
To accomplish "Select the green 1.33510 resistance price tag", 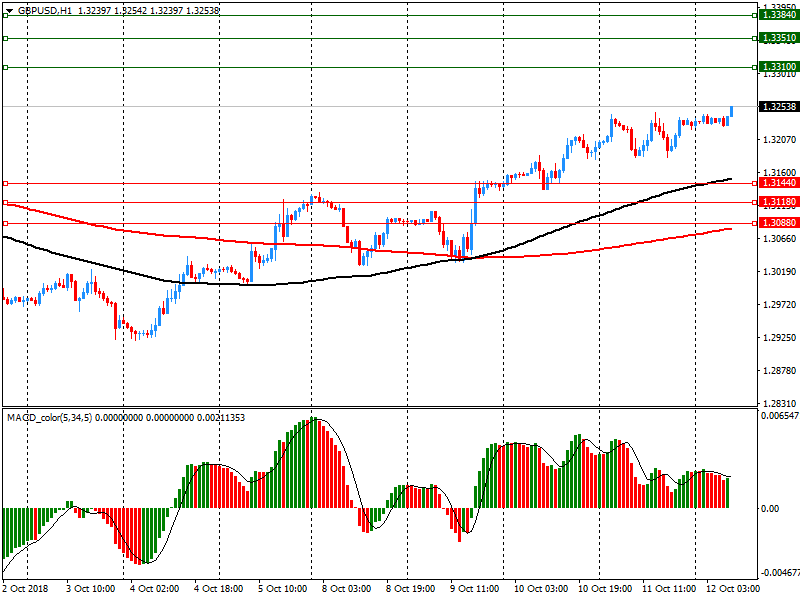I will click(778, 38).
